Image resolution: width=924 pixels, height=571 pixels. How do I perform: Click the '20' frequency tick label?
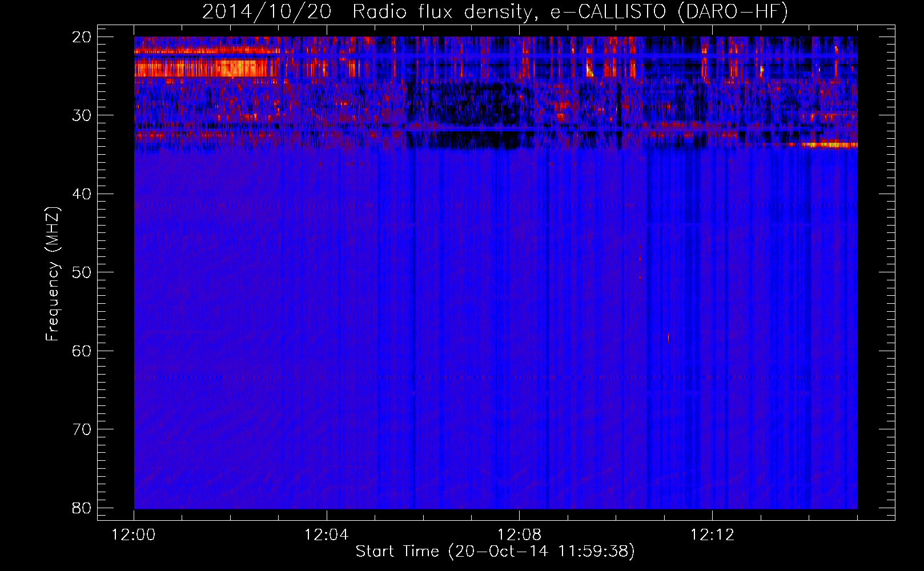pyautogui.click(x=82, y=37)
